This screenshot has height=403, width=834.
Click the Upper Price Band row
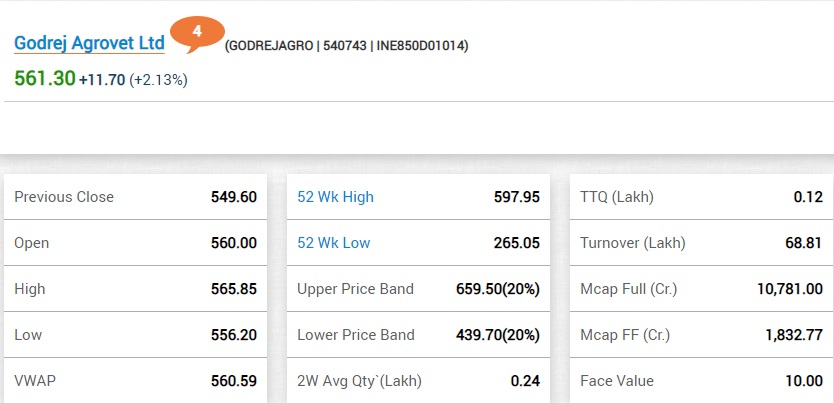click(418, 289)
